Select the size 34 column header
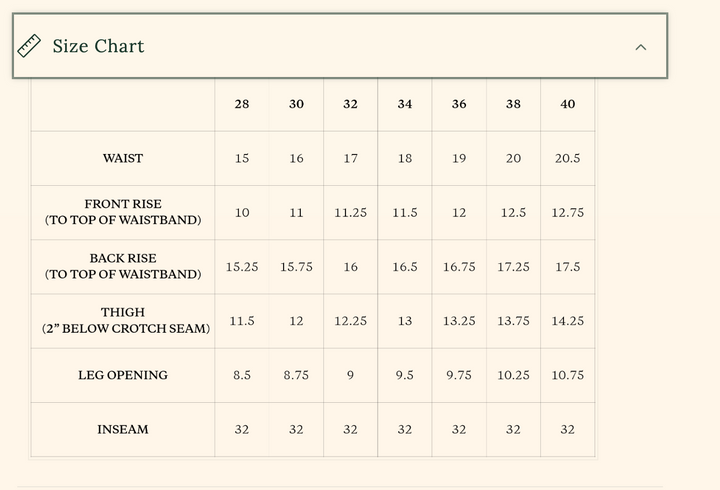 tap(404, 104)
